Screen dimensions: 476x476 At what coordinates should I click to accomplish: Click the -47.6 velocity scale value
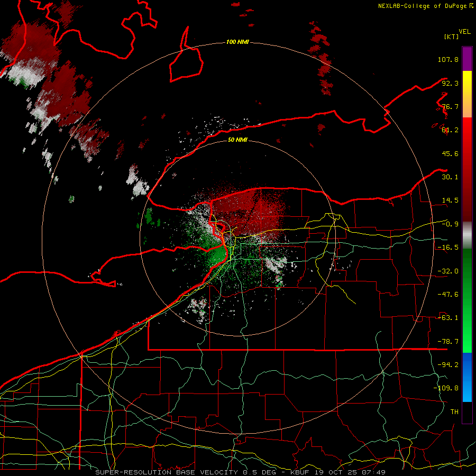tap(448, 295)
